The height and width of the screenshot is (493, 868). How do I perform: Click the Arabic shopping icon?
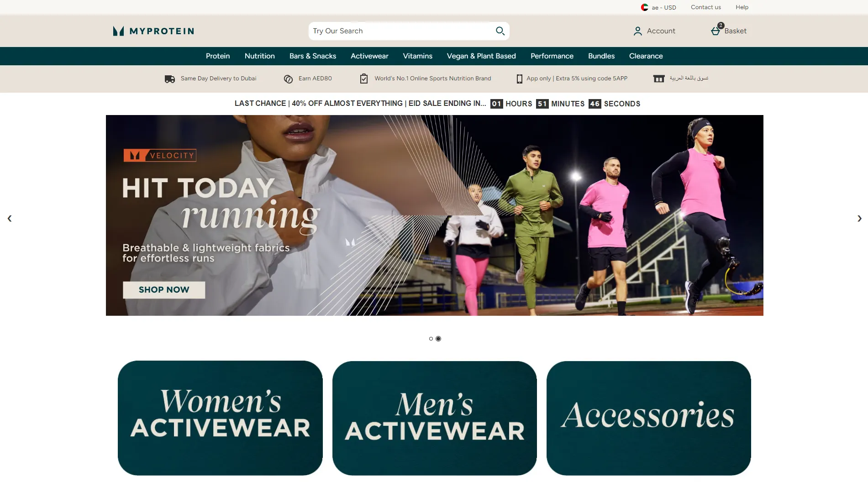tap(659, 79)
